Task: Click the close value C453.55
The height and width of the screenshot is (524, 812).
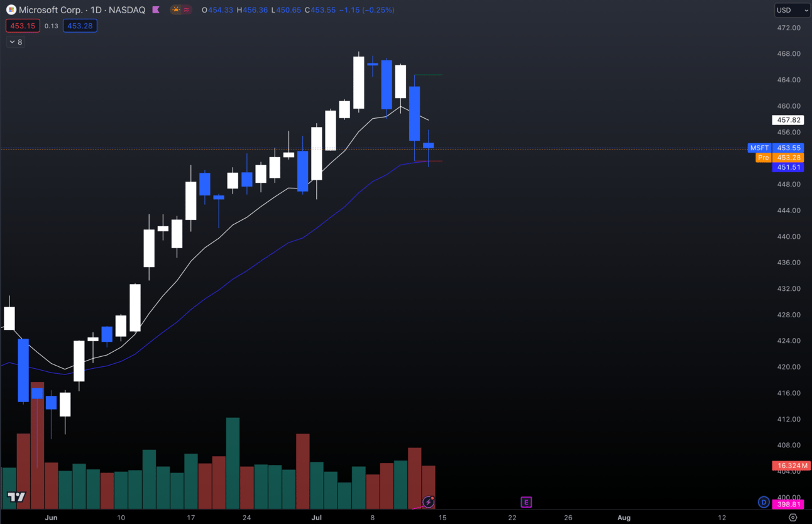Action: 320,10
